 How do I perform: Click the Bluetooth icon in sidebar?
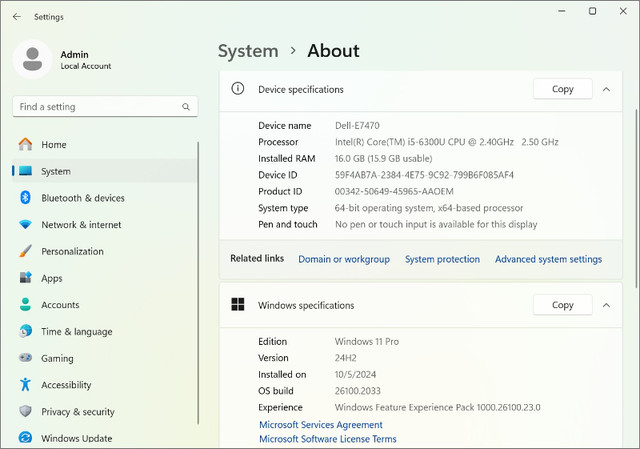click(x=25, y=198)
